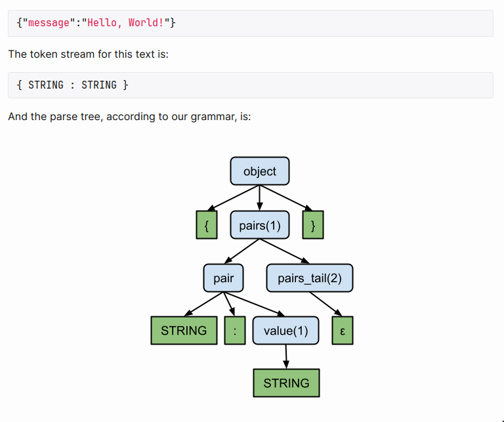Click the "pairs_tail(2)" node

[309, 278]
